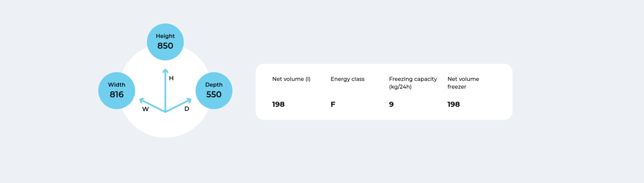Click the letter H axis label
This screenshot has height=183, width=644.
tap(171, 78)
